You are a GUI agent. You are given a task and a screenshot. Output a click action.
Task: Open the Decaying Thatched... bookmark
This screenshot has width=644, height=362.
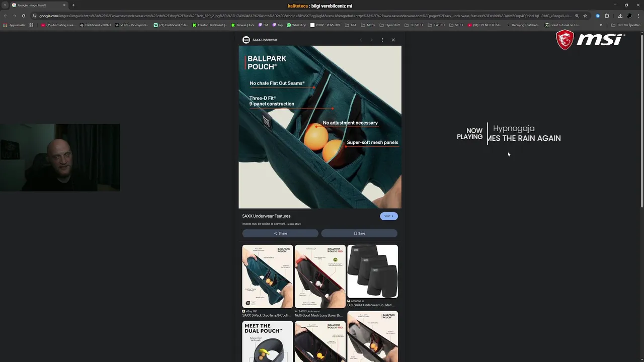[523, 25]
